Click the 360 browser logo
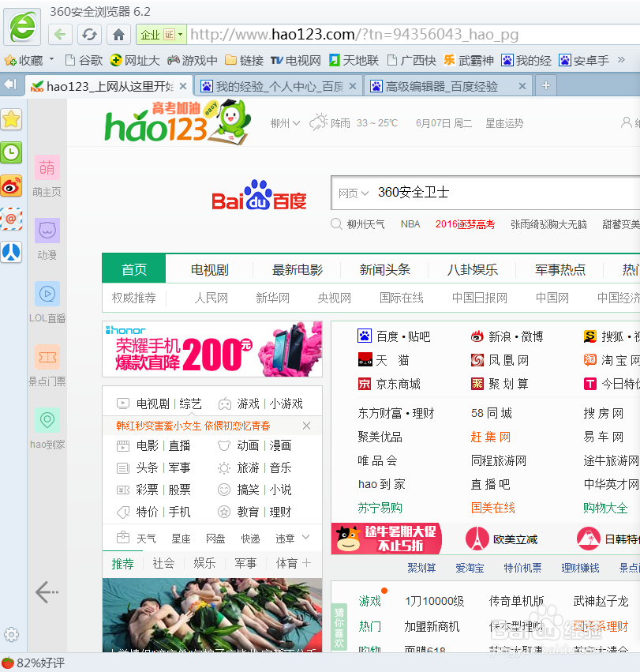This screenshot has height=672, width=640. 22,27
